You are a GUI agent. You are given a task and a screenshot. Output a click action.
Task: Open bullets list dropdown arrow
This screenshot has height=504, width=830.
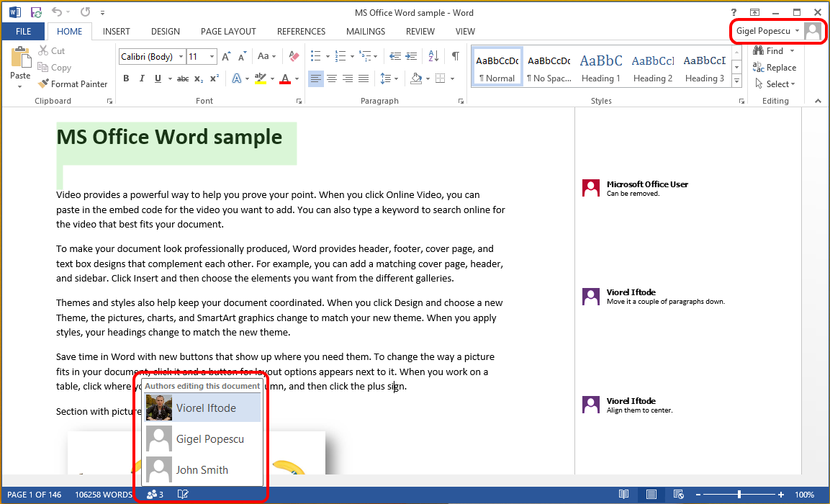coord(328,56)
